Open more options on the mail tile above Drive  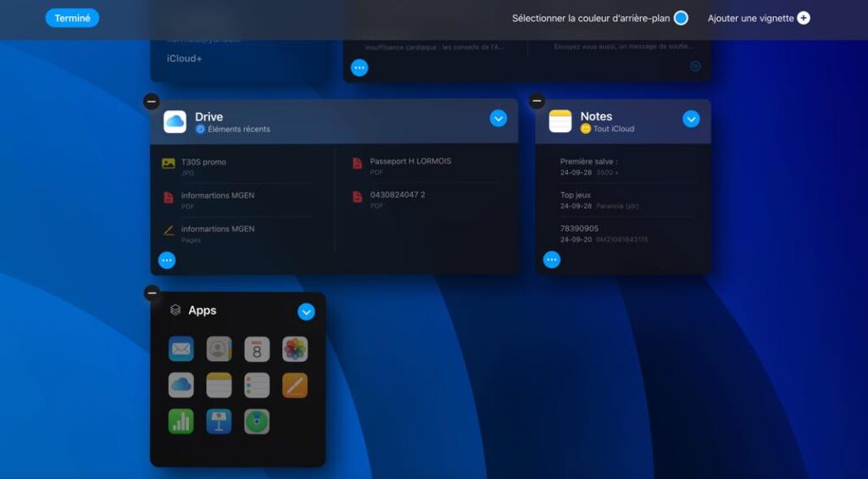(x=359, y=68)
